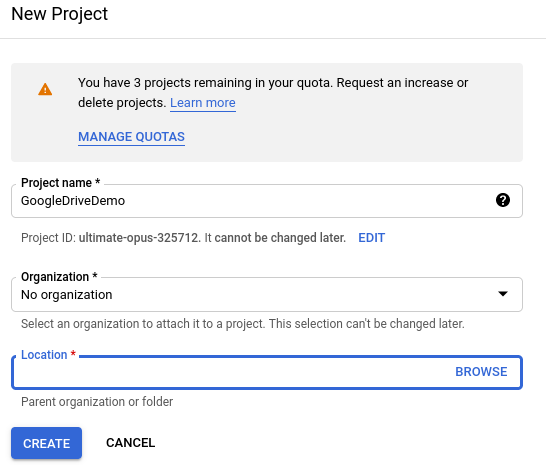This screenshot has height=465, width=546.
Task: Click the project ID ultimate-opus-325712 text
Action: pyautogui.click(x=138, y=238)
